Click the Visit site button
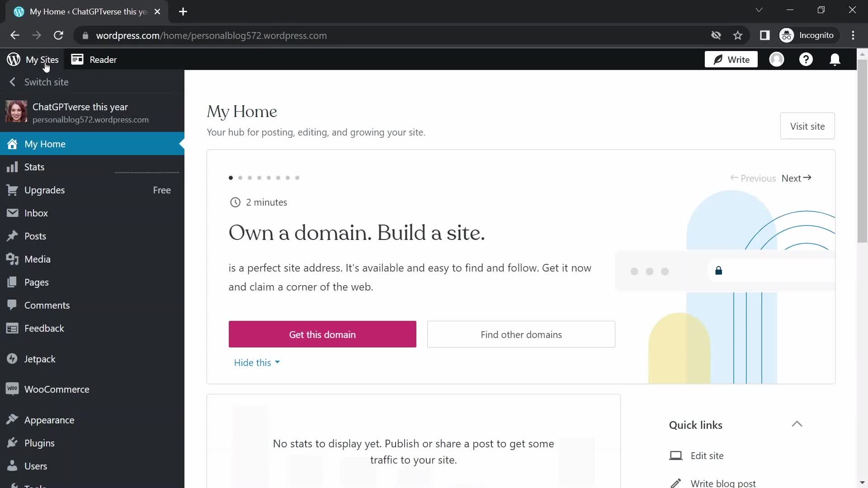Viewport: 868px width, 488px height. click(807, 126)
